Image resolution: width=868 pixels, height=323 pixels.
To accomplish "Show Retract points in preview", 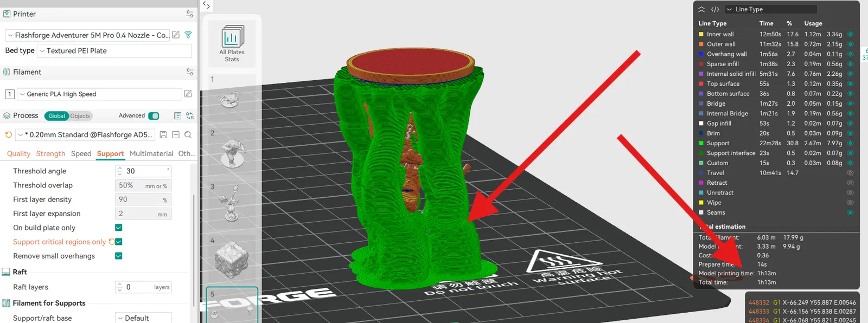I will coord(850,183).
